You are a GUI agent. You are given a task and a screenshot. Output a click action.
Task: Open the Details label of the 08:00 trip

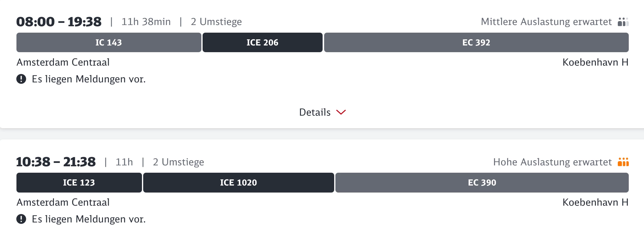(x=315, y=112)
